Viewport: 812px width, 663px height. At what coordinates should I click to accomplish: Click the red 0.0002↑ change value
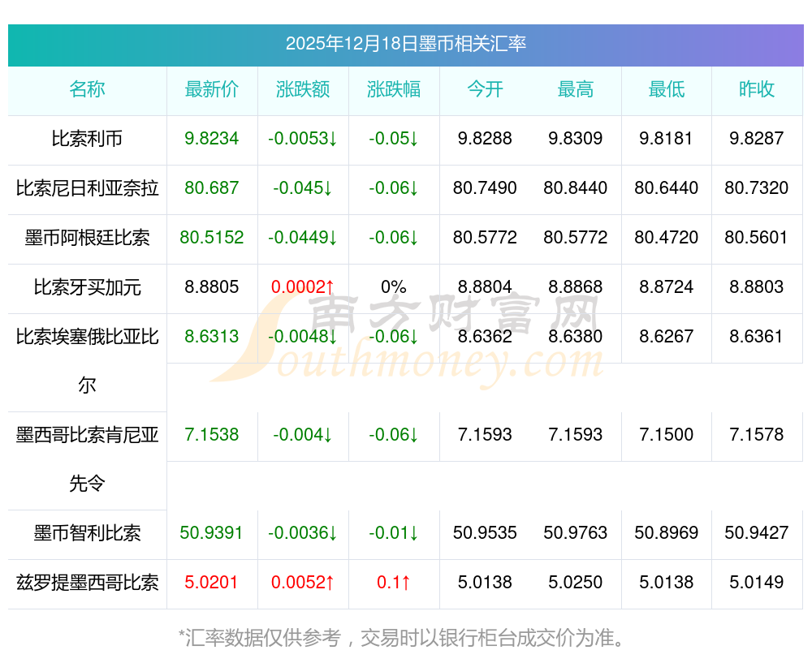(303, 287)
